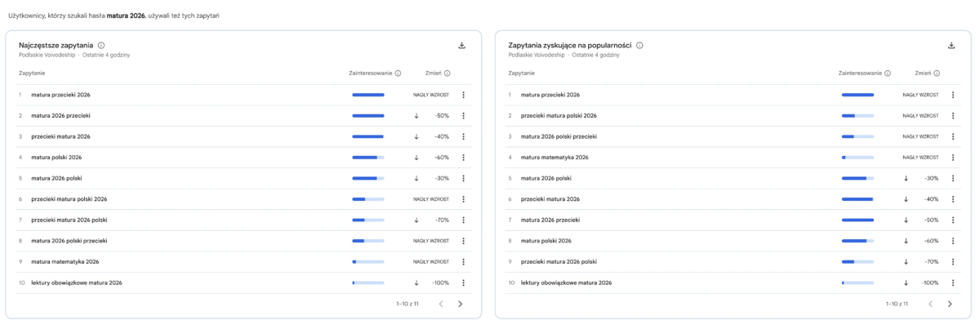Open more options for rising query rank 7 matura 2026 przecieki
The width and height of the screenshot is (980, 325).
953,220
